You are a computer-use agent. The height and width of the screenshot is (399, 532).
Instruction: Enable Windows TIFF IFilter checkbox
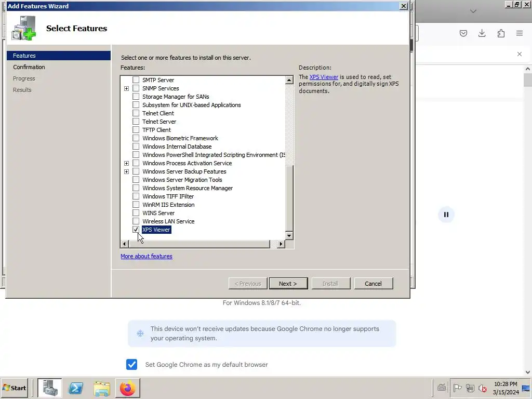pyautogui.click(x=136, y=196)
